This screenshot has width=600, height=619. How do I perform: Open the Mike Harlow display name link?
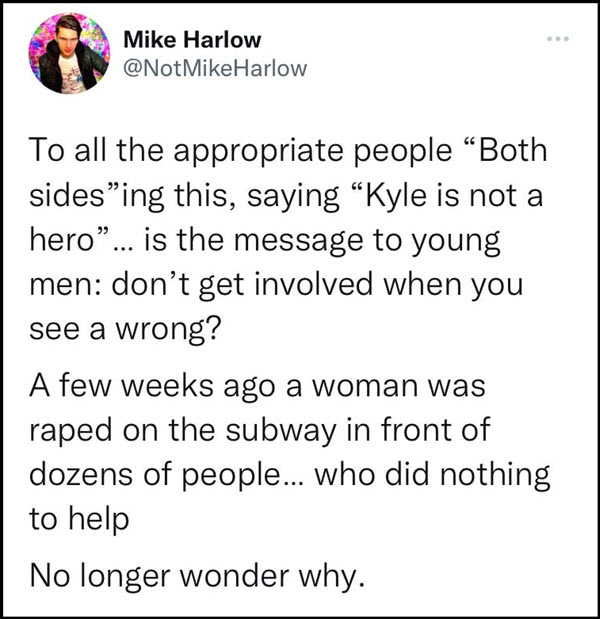click(192, 40)
